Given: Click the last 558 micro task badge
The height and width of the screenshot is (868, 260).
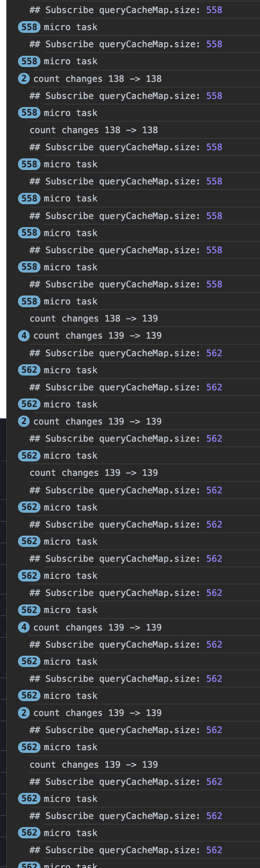Looking at the screenshot, I should click(29, 301).
